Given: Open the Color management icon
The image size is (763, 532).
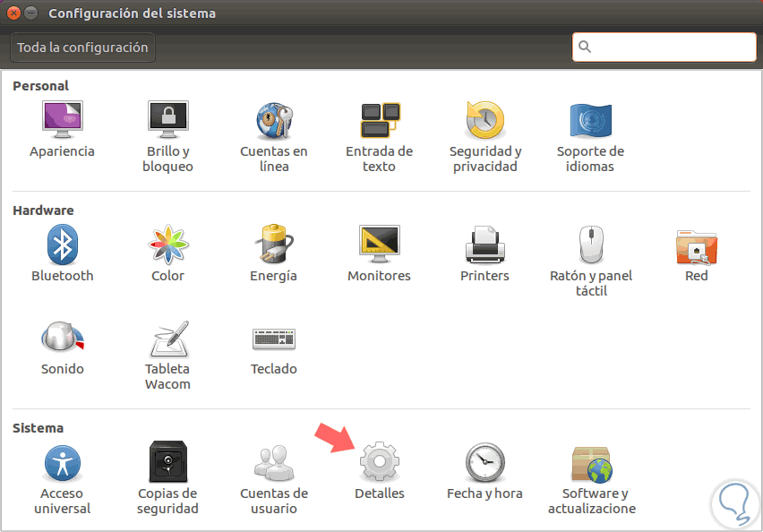Looking at the screenshot, I should [167, 245].
